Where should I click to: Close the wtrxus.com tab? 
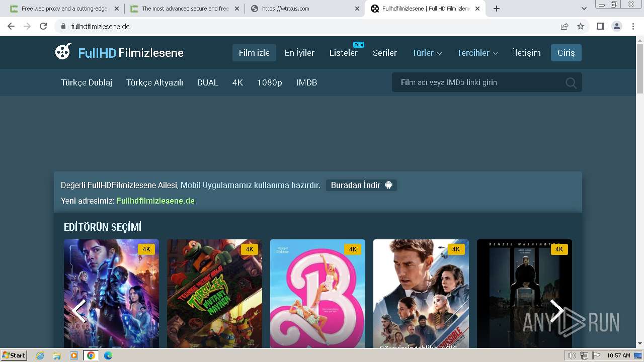click(x=357, y=9)
